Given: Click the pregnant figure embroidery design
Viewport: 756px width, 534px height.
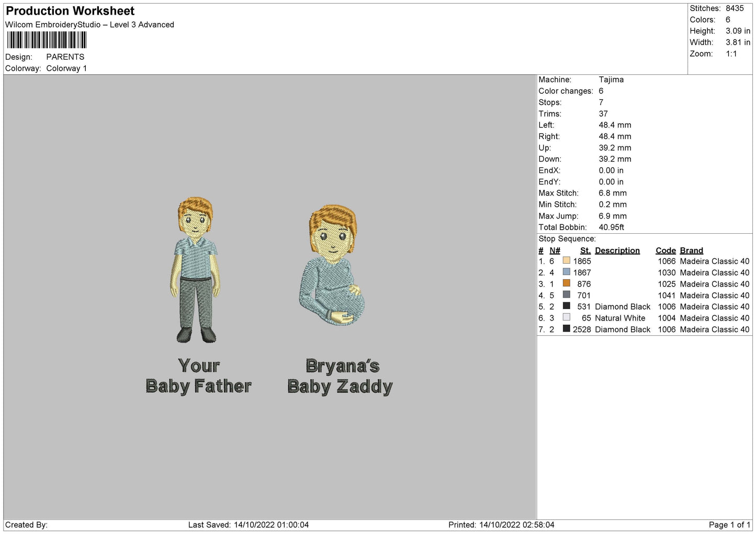Looking at the screenshot, I should coord(333,265).
